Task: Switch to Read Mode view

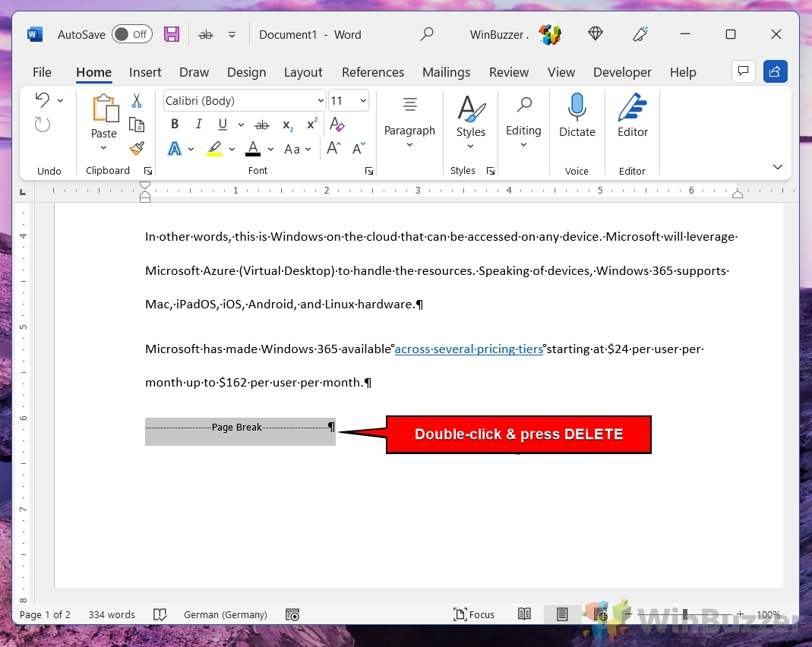Action: [524, 614]
